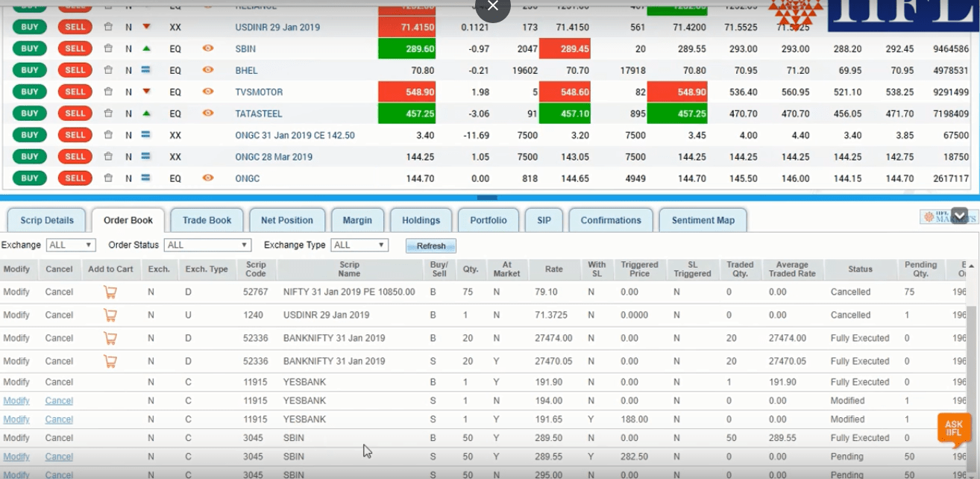This screenshot has width=980, height=479.
Task: Add BANKNIFTY buy order at 27474.00 to cart
Action: click(x=110, y=338)
